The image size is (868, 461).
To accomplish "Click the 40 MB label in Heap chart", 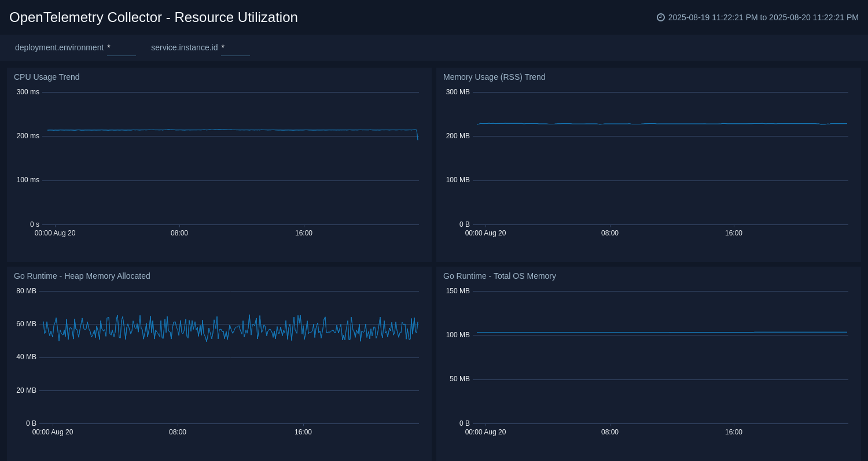I will point(26,357).
